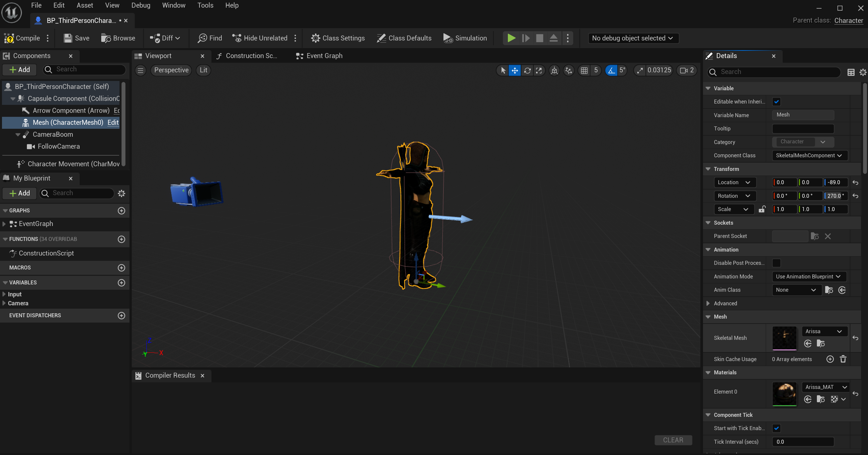Toggle rotation angle snapping icon

pyautogui.click(x=611, y=70)
